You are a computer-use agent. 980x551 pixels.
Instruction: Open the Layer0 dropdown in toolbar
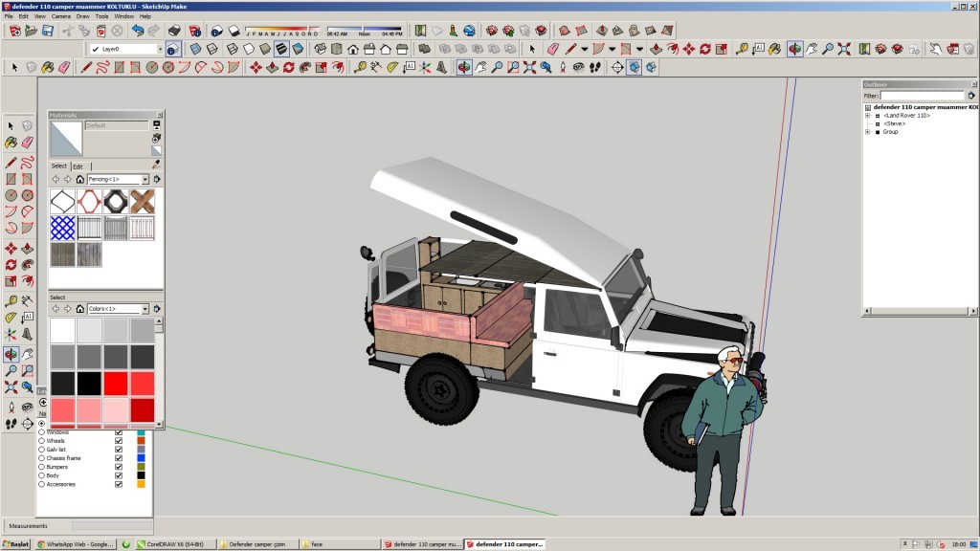tap(159, 49)
